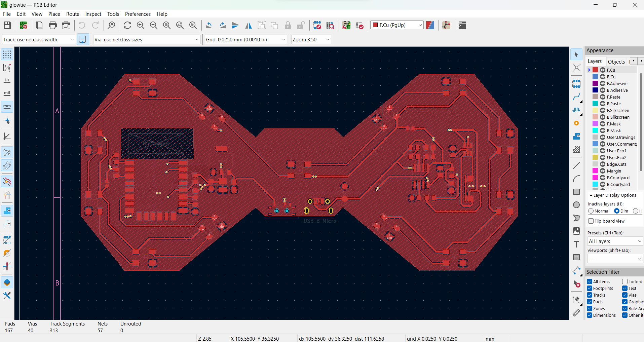Click the F.Silkscreen layer color swatch
The width and height of the screenshot is (644, 342).
(595, 110)
